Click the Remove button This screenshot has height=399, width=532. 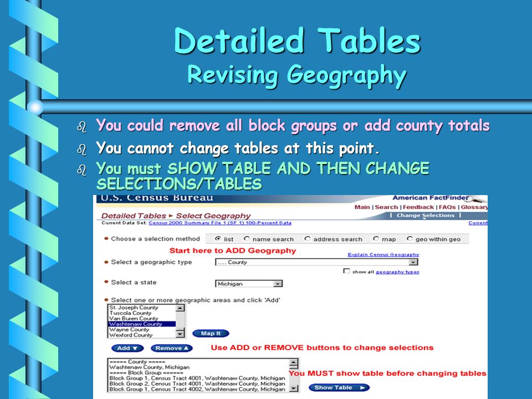coord(172,348)
